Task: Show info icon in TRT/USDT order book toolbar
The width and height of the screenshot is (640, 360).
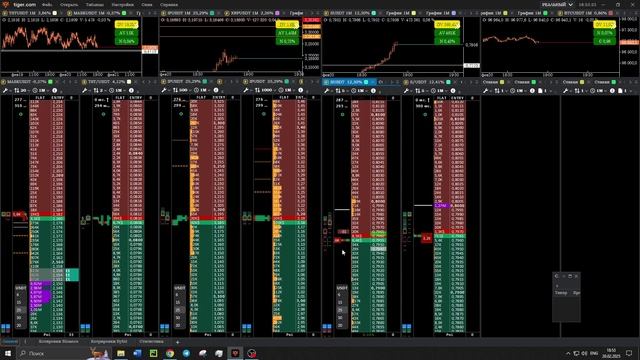Action: point(131,90)
